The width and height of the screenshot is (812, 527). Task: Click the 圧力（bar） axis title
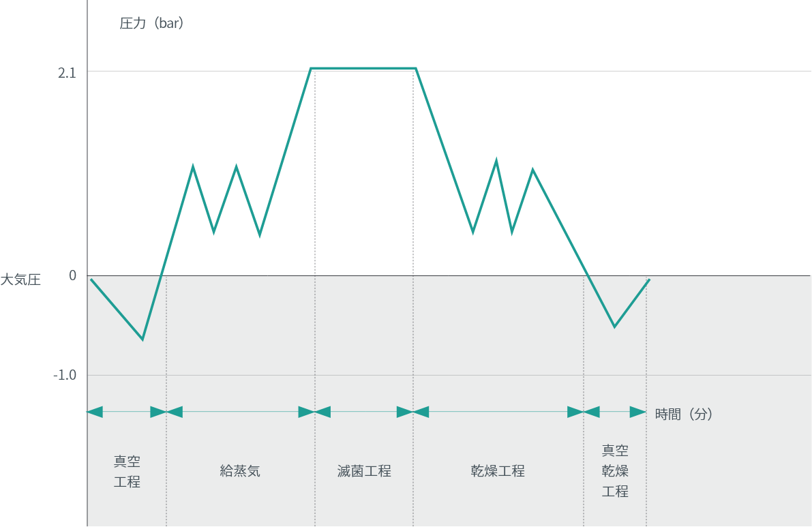click(x=153, y=23)
